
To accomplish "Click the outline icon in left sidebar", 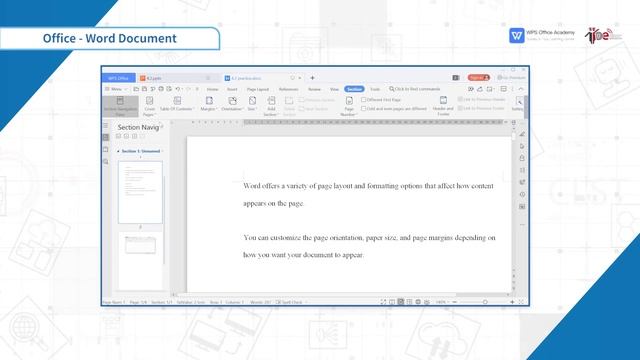I will (x=106, y=126).
